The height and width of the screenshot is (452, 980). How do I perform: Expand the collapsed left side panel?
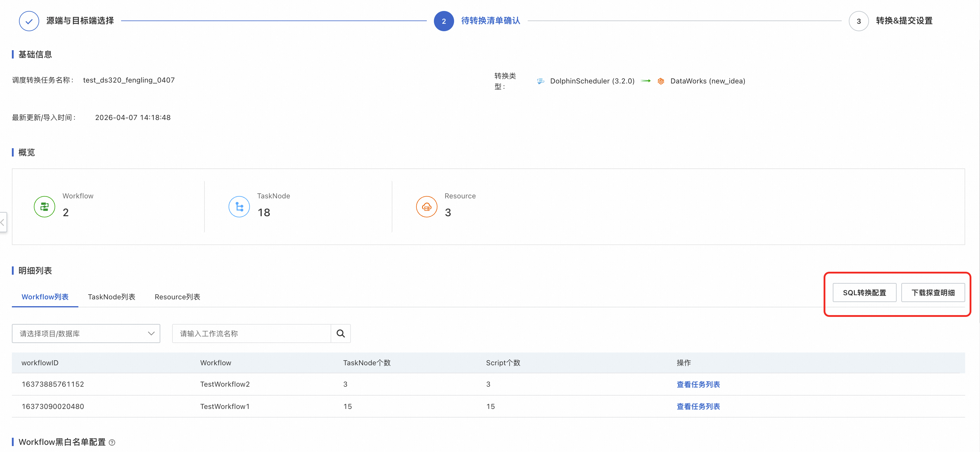click(x=3, y=222)
